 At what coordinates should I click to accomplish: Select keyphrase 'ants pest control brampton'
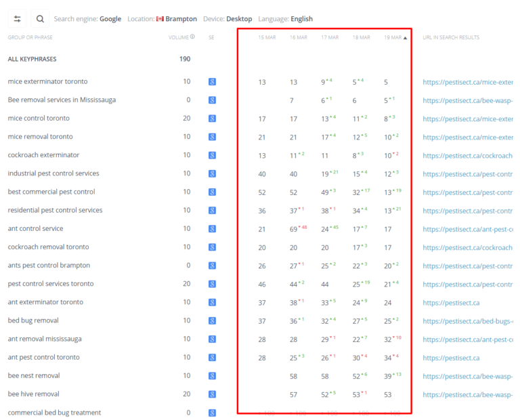click(x=49, y=266)
